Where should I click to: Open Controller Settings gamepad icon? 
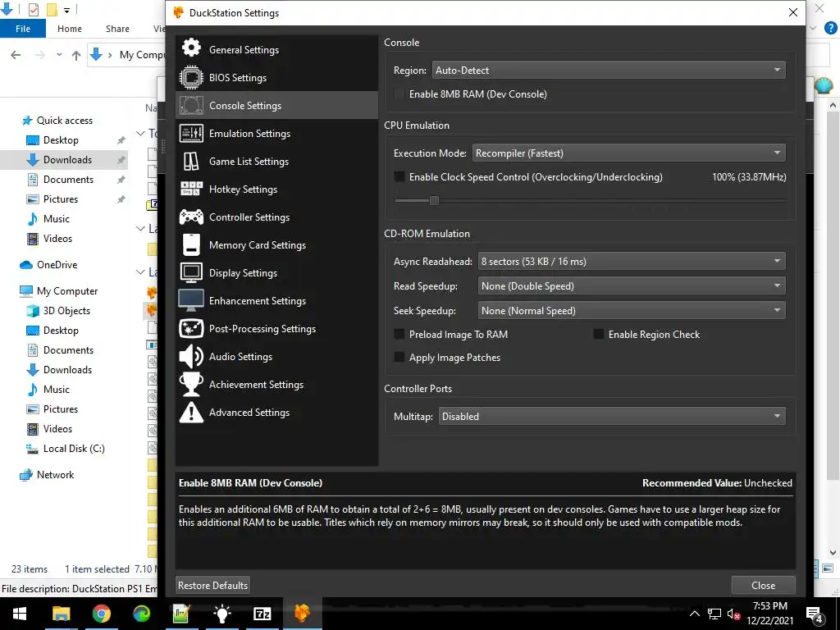coord(191,217)
